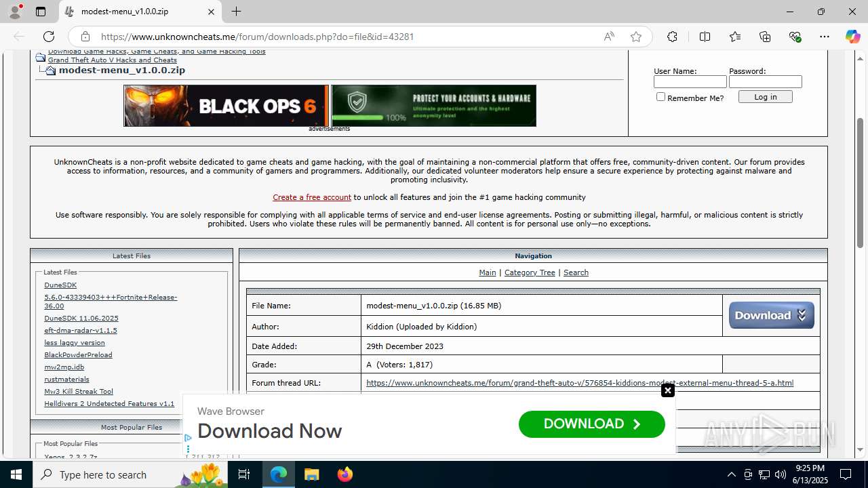Viewport: 868px width, 488px height.
Task: Launch Firefox from taskbar
Action: 344,474
